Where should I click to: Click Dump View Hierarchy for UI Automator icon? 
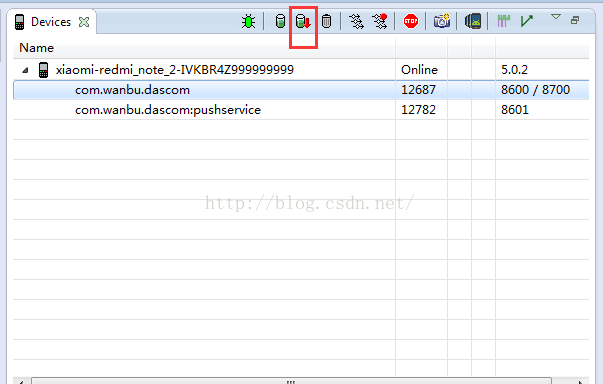pyautogui.click(x=473, y=21)
